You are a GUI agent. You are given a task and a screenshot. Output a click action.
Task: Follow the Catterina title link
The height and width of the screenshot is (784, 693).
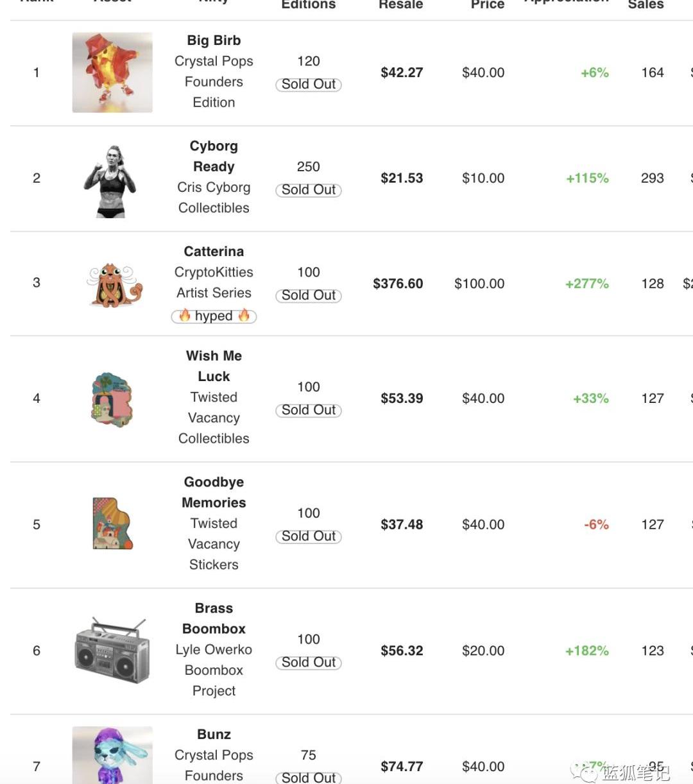214,251
